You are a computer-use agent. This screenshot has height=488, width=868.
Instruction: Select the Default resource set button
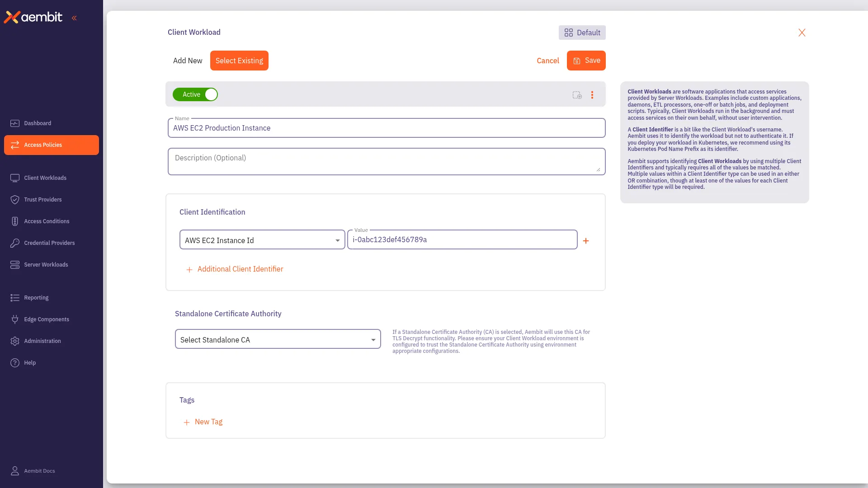pyautogui.click(x=582, y=33)
